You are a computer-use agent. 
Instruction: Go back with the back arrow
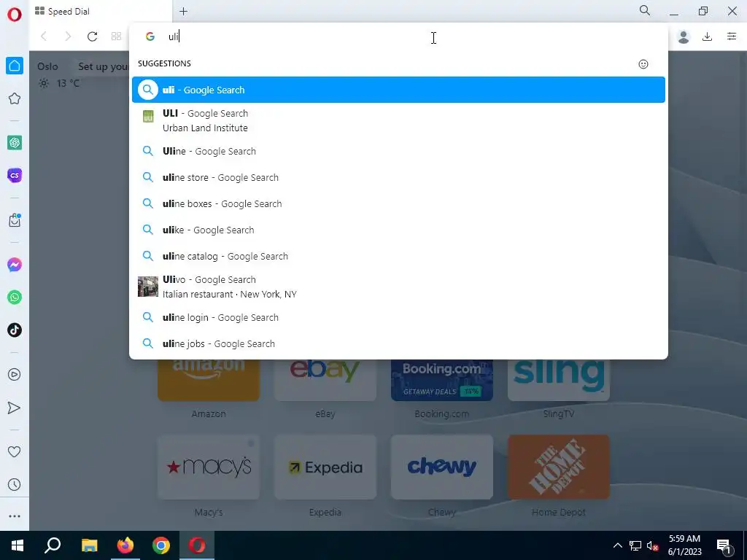[x=43, y=36]
